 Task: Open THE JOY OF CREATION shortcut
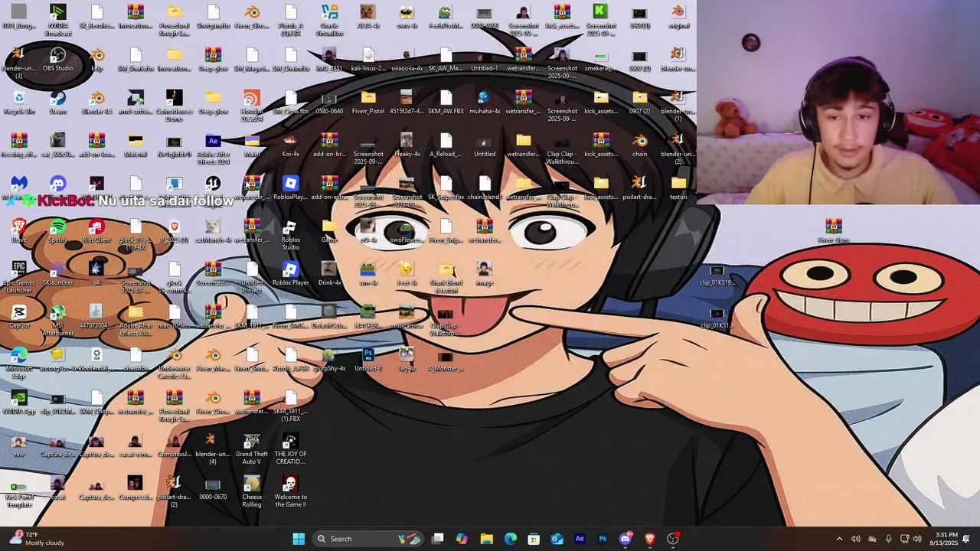point(290,448)
